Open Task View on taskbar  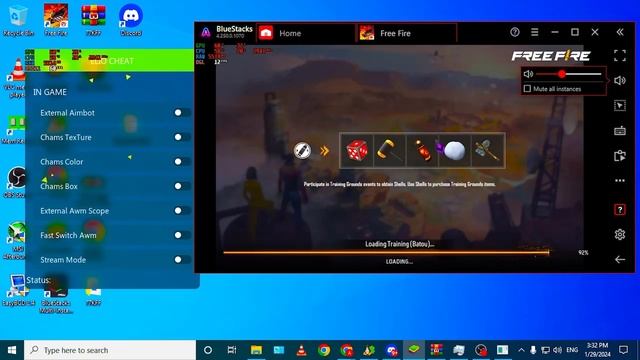(232, 350)
